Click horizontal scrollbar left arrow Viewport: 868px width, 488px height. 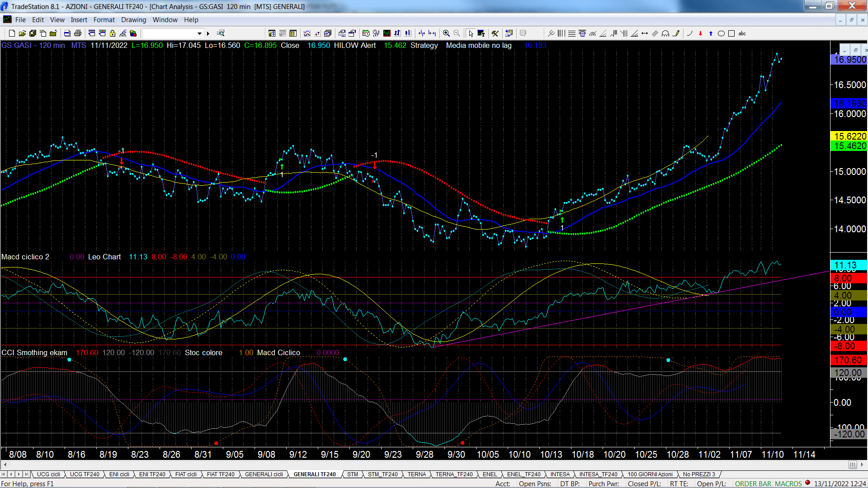[x=5, y=465]
